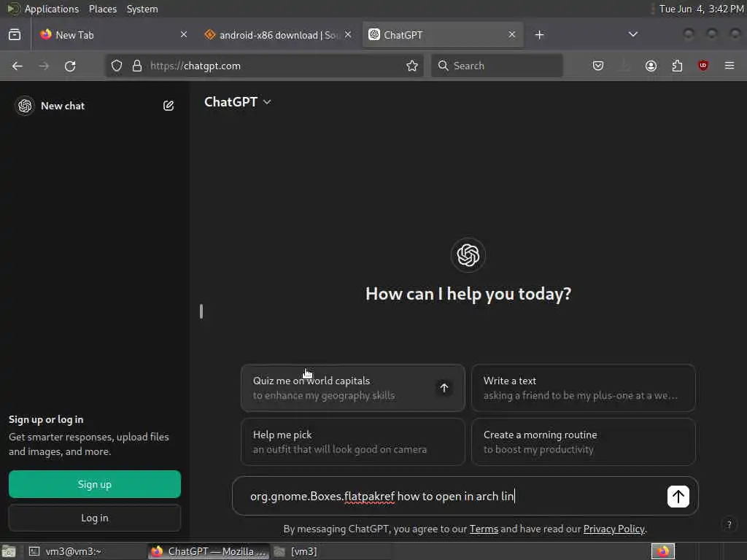The image size is (747, 560).
Task: Focus the browser Search box
Action: 497,66
